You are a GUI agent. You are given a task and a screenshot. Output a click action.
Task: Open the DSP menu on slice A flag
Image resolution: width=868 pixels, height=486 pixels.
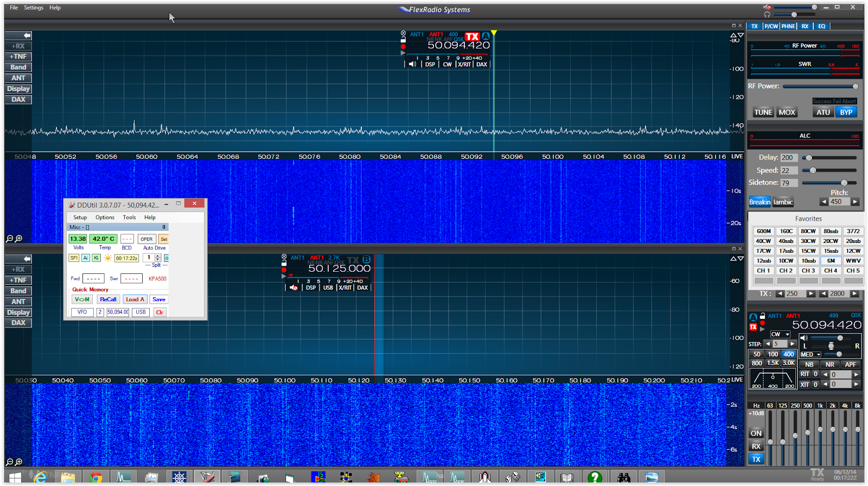(430, 64)
